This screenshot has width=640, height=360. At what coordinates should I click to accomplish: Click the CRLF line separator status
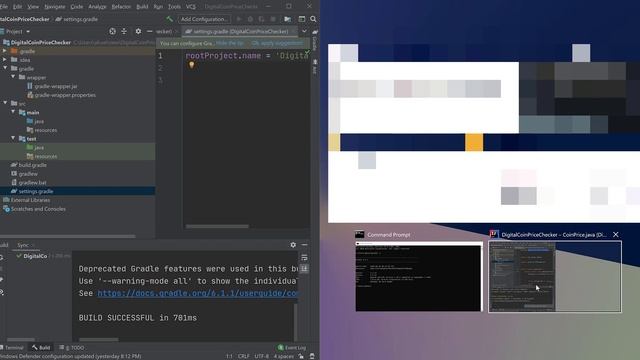pyautogui.click(x=244, y=356)
